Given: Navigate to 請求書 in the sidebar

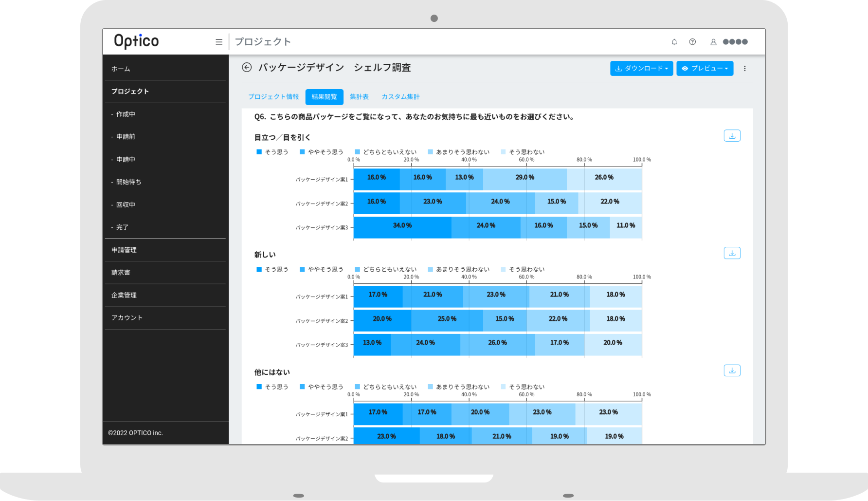Looking at the screenshot, I should (120, 272).
